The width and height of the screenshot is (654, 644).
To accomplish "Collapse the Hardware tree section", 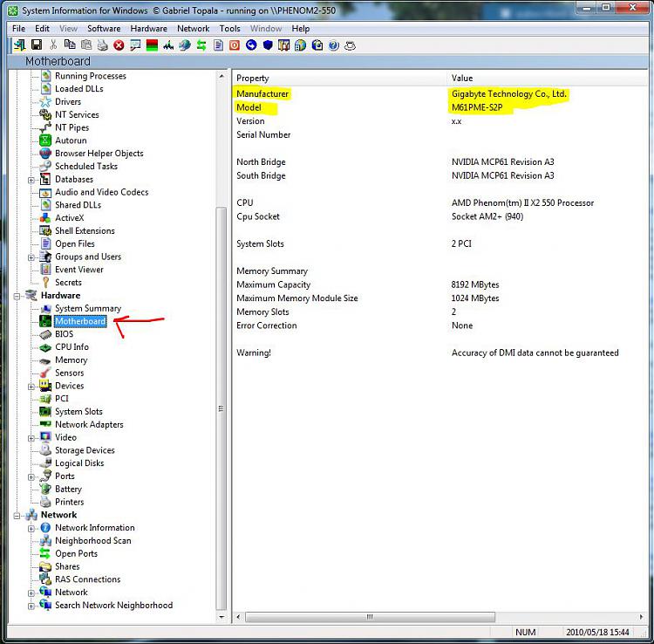I will tap(17, 296).
